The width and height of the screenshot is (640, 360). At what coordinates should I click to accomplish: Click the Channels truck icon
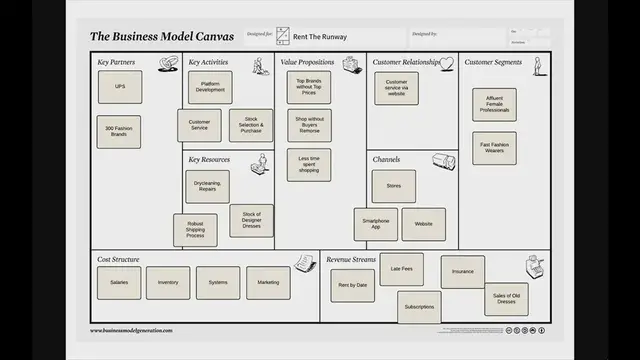(444, 162)
